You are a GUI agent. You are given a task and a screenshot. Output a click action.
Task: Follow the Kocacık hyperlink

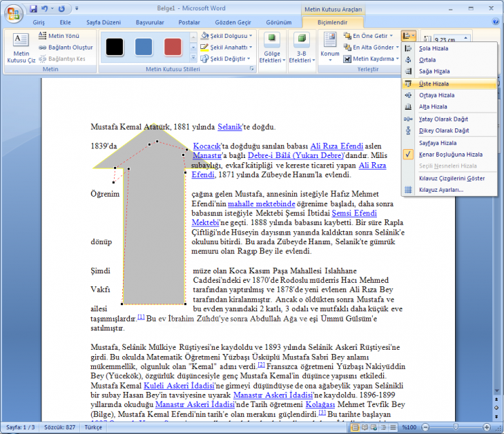[206, 146]
